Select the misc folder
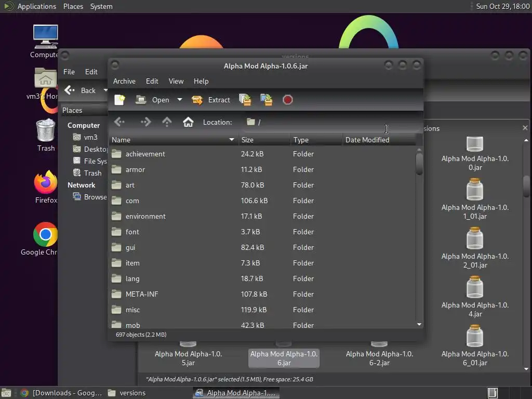 pos(262,310)
